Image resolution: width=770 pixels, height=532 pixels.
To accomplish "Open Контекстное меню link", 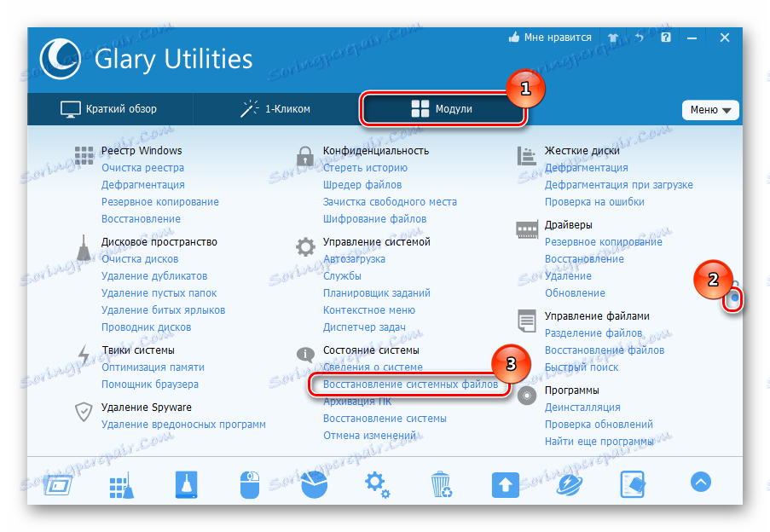I will tap(368, 310).
